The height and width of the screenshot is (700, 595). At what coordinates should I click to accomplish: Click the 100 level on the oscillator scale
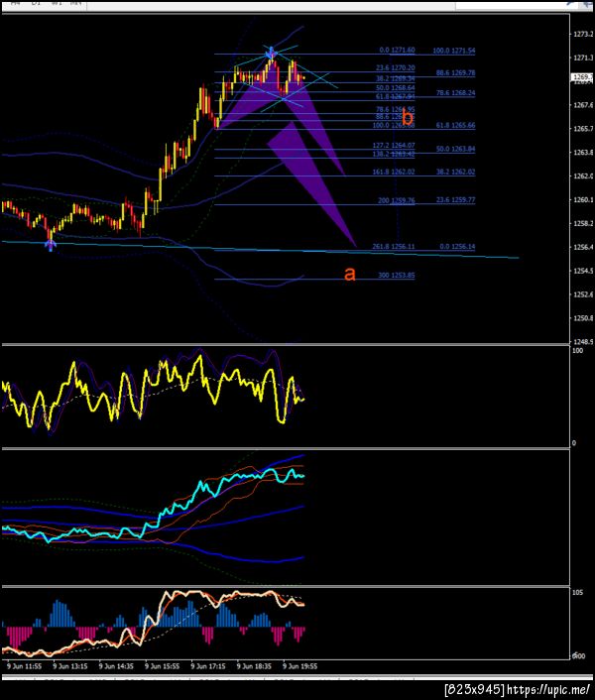[577, 350]
